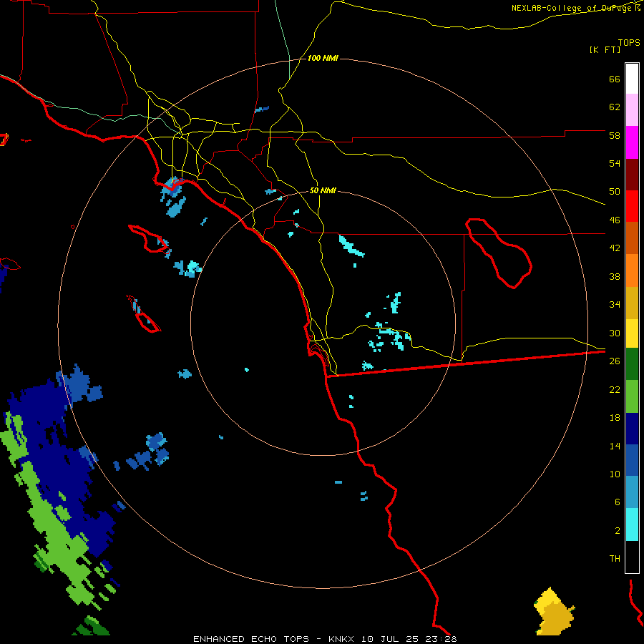Click the 22 legend value
This screenshot has width=644, height=644.
[615, 389]
